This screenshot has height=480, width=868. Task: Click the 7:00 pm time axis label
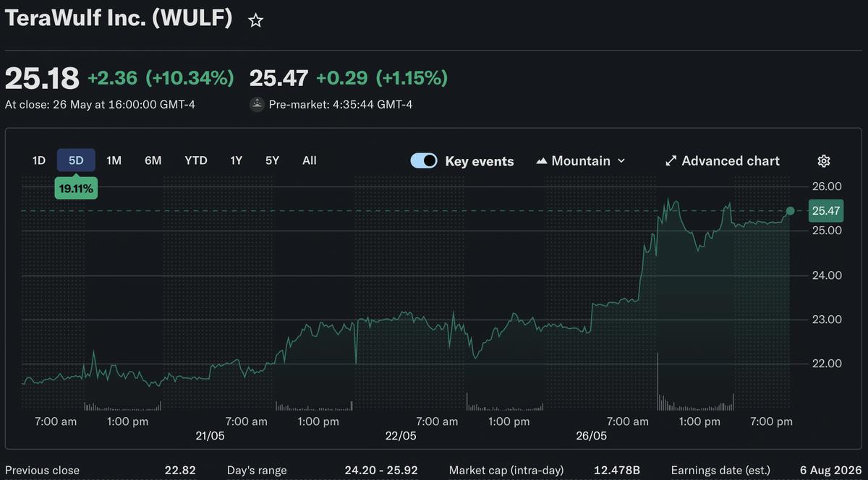pyautogui.click(x=770, y=421)
